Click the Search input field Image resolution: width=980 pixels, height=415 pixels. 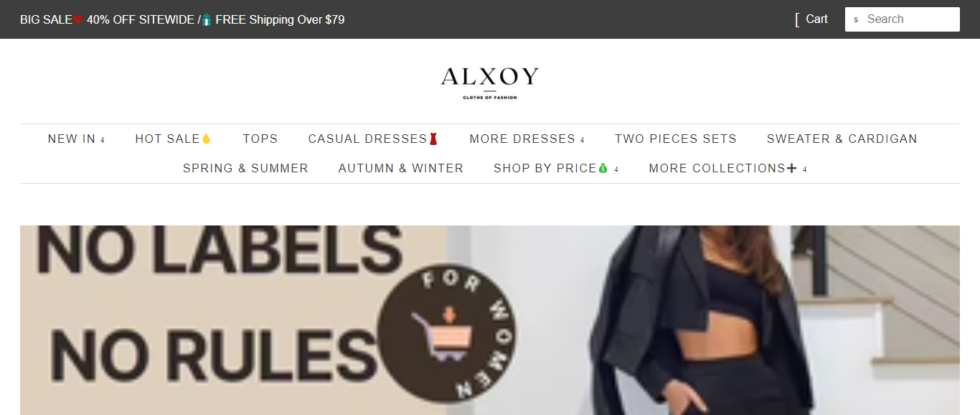point(903,19)
